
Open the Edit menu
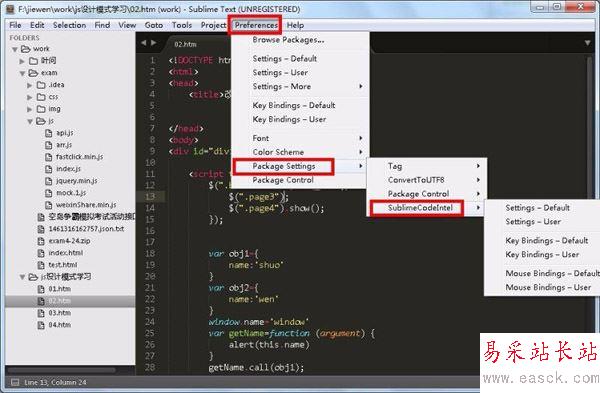[x=37, y=25]
